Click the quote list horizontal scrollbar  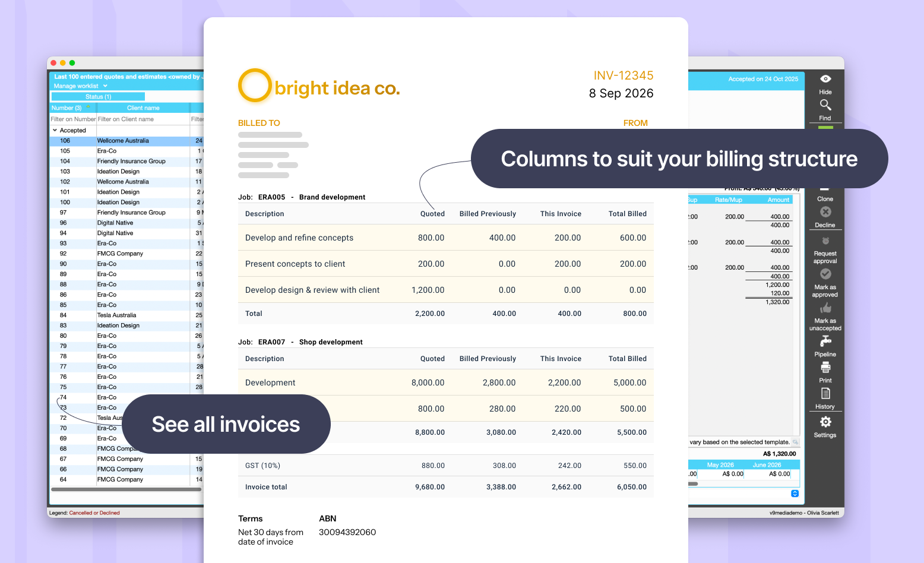(x=126, y=490)
